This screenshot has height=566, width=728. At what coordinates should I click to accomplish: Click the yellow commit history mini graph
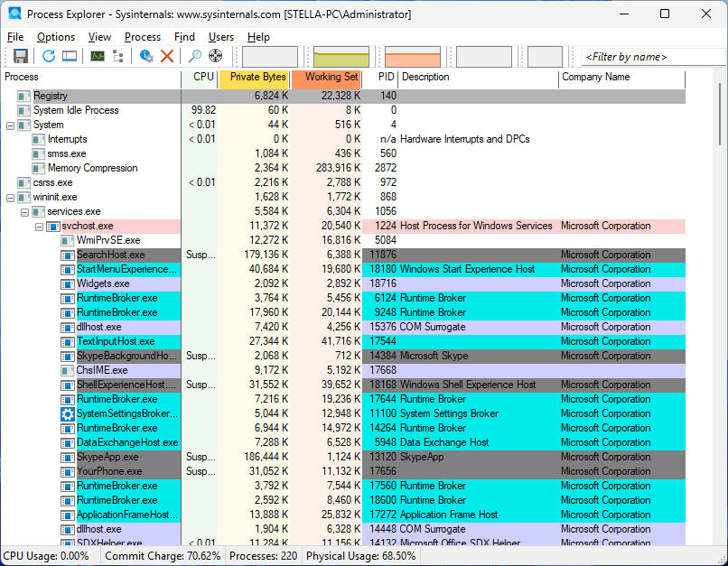click(x=341, y=57)
